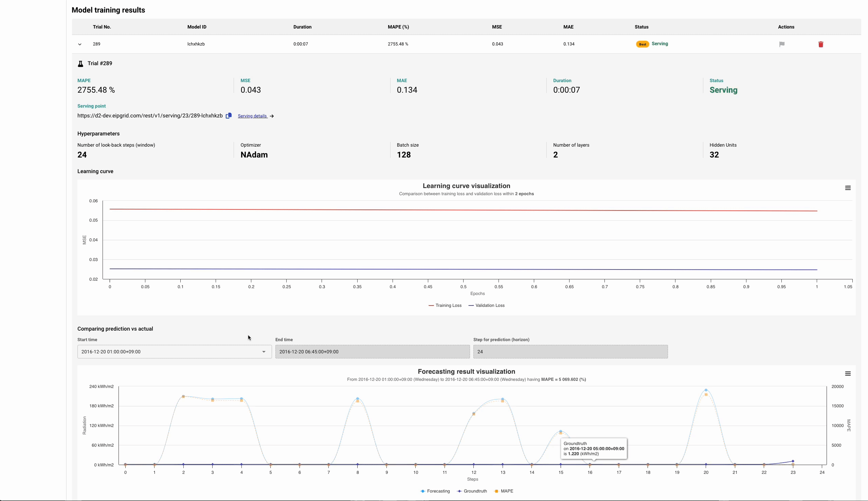Expand the model training results trial row
This screenshot has width=868, height=501.
[x=79, y=44]
